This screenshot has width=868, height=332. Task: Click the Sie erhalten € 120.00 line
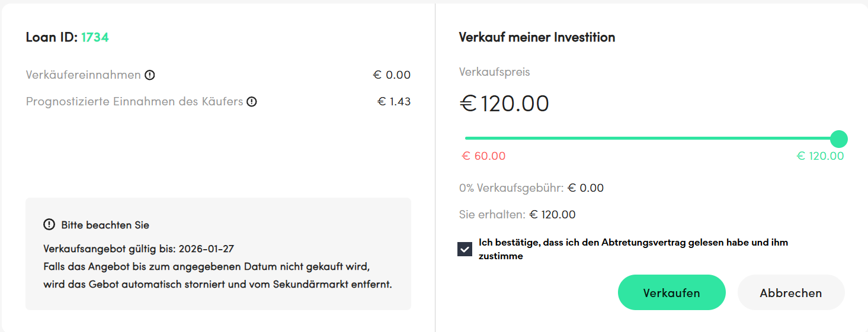[x=517, y=214]
